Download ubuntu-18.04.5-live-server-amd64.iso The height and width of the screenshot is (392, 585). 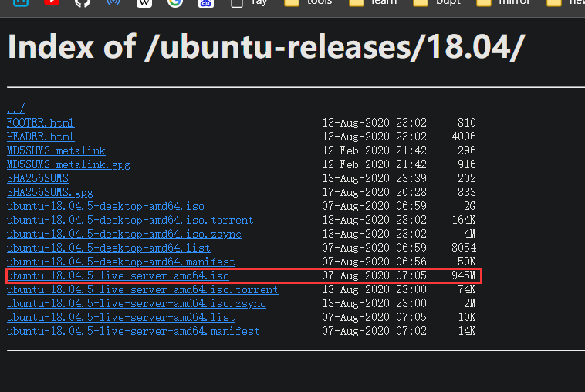[118, 275]
